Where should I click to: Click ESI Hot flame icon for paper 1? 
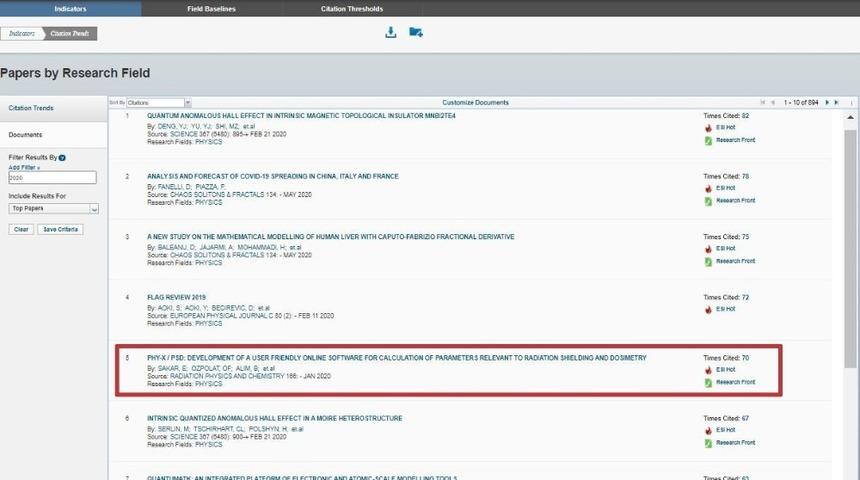708,128
